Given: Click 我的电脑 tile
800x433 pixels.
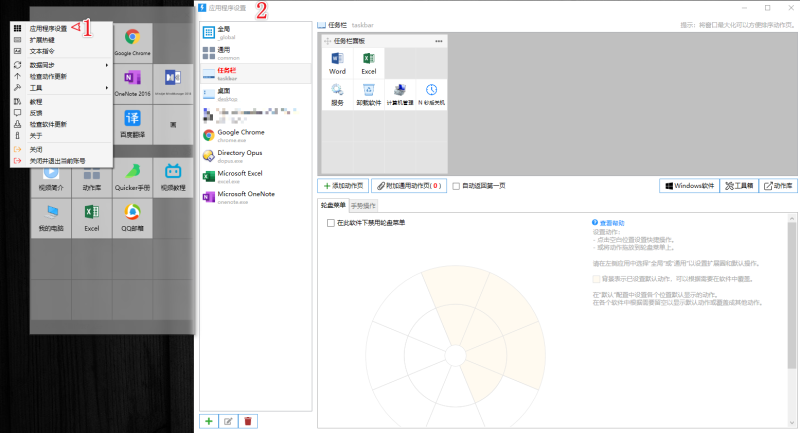Looking at the screenshot, I should pyautogui.click(x=51, y=218).
